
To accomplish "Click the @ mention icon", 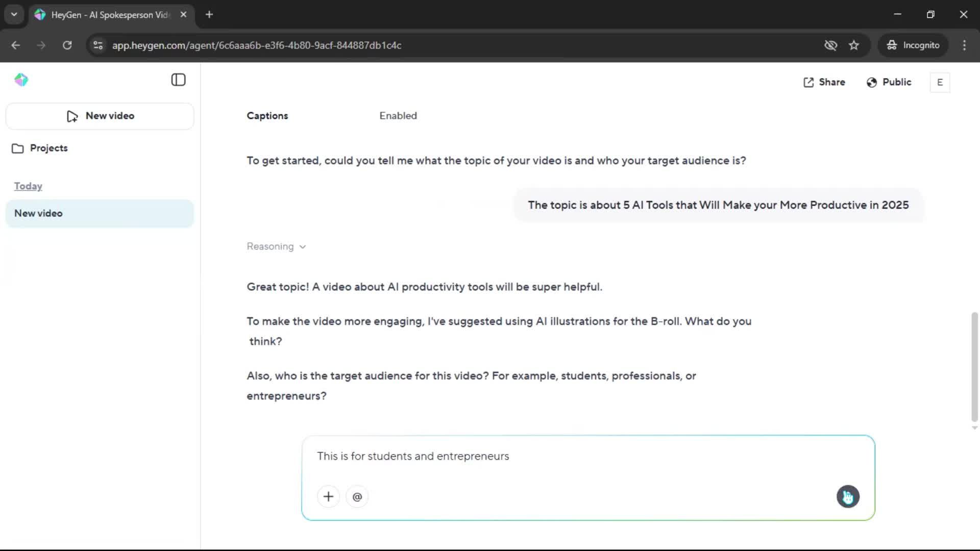I will pyautogui.click(x=357, y=496).
